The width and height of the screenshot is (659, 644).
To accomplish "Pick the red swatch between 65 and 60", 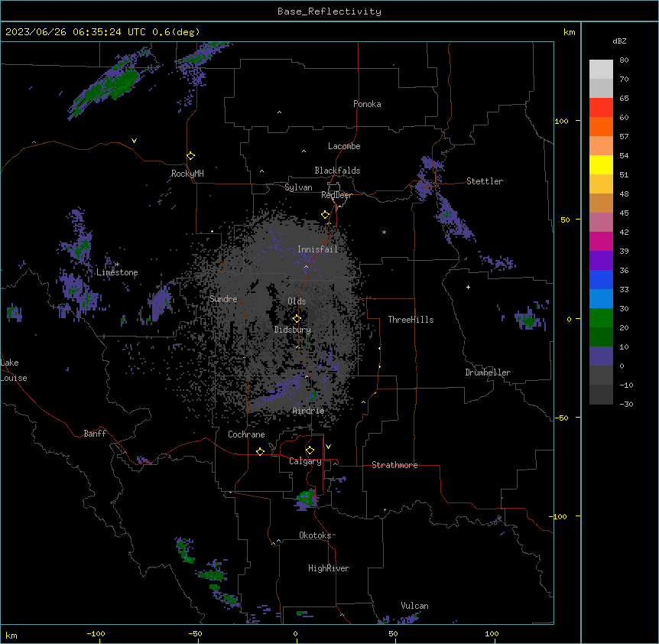I will point(601,107).
